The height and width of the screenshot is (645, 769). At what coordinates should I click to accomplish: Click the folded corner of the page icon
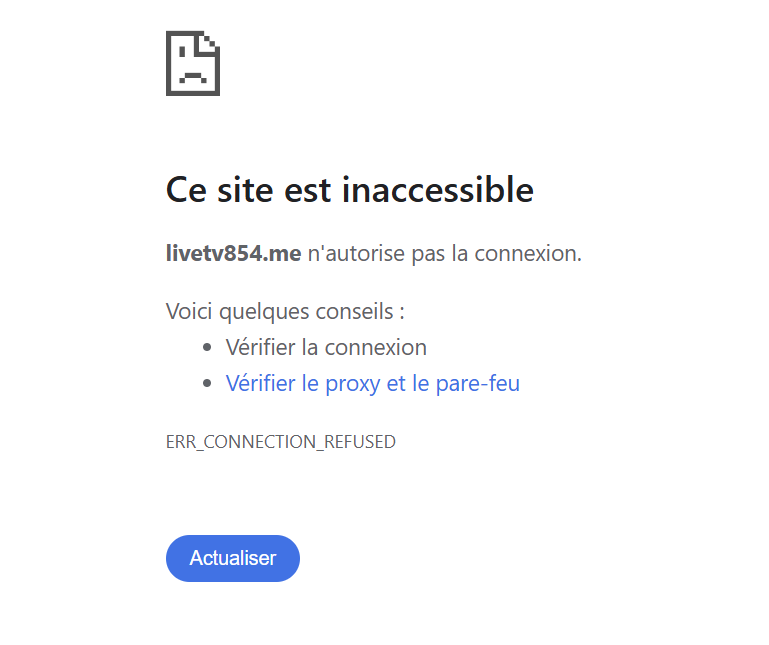tap(208, 43)
